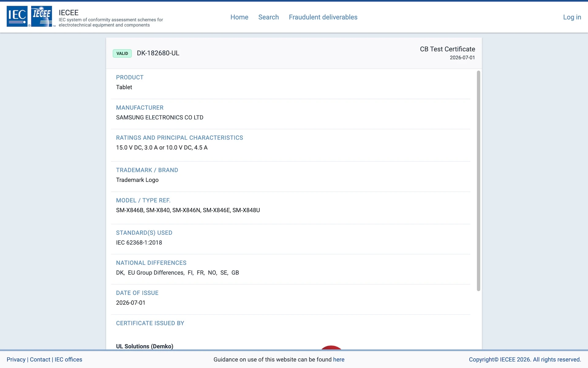Select the date of issue value 2026-07-01

click(x=131, y=303)
